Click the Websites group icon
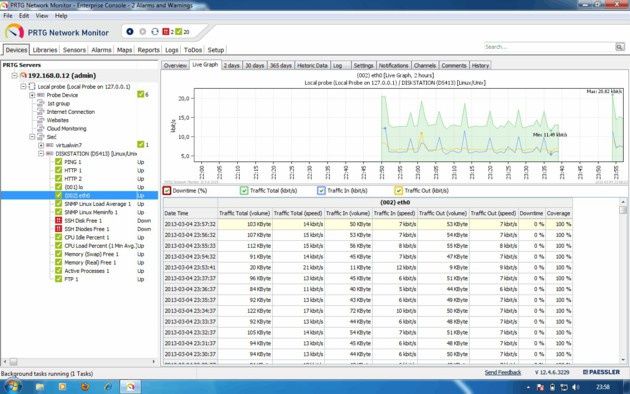Image resolution: width=630 pixels, height=394 pixels. tap(41, 120)
